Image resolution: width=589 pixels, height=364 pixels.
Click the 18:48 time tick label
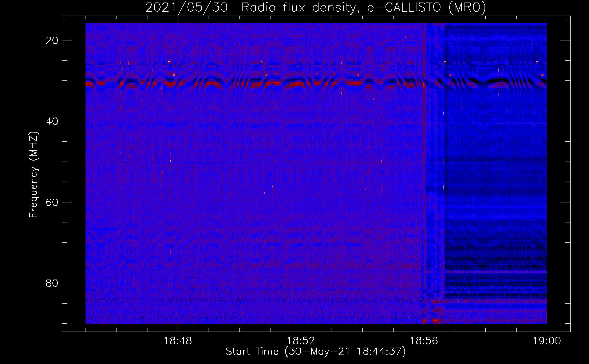[178, 341]
